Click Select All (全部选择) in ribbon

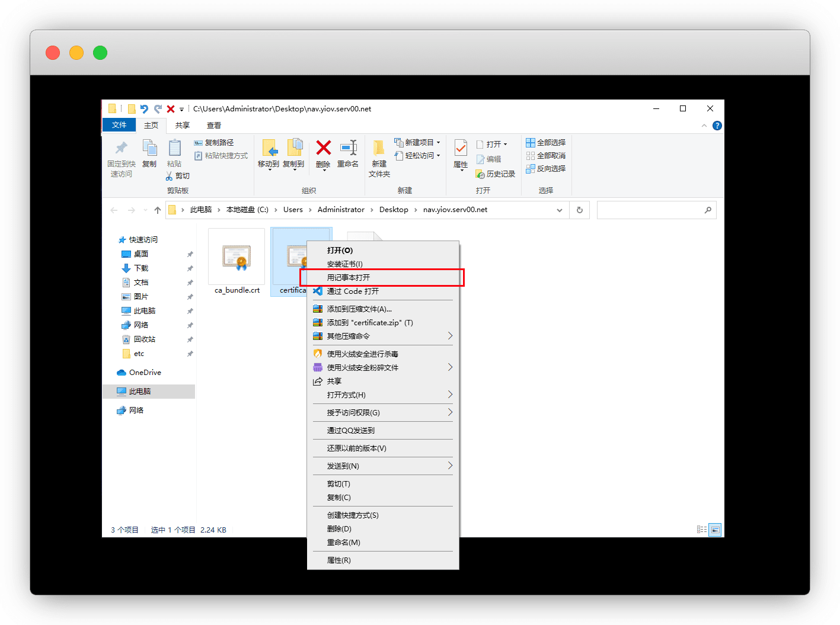pos(546,143)
